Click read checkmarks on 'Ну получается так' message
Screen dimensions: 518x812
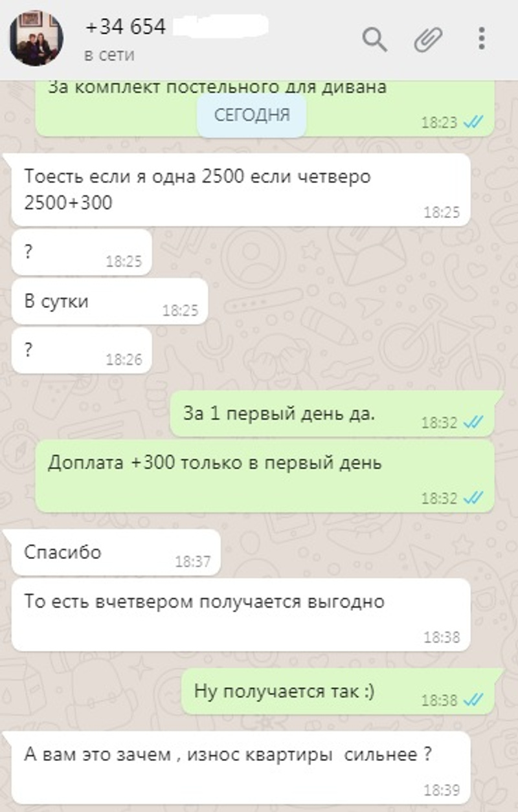pos(473,700)
